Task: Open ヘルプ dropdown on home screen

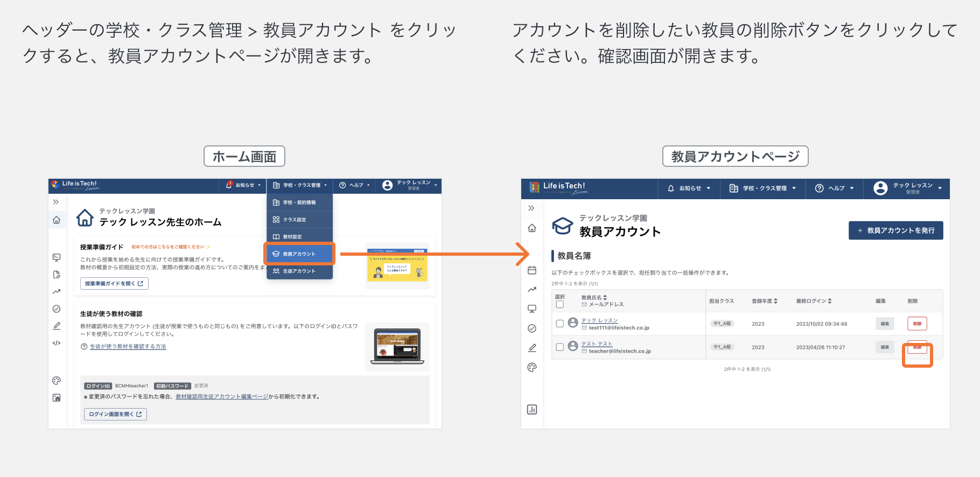Action: coord(354,185)
